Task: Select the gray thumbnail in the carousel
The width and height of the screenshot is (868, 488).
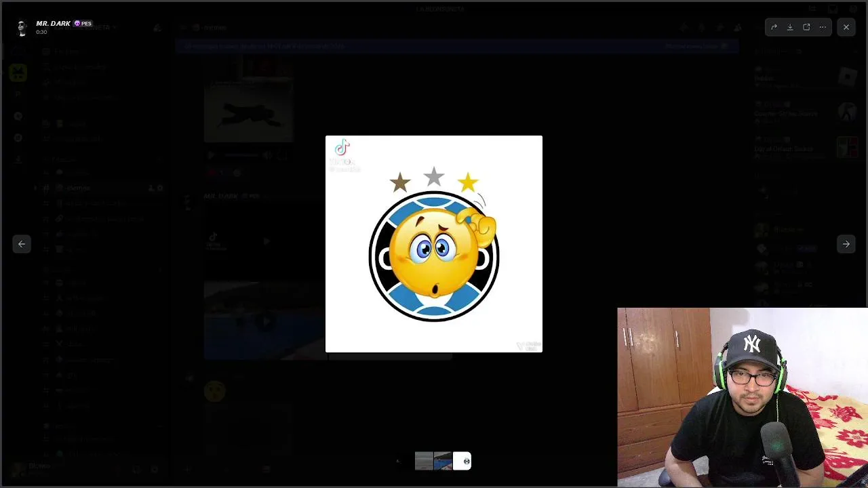Action: click(424, 462)
